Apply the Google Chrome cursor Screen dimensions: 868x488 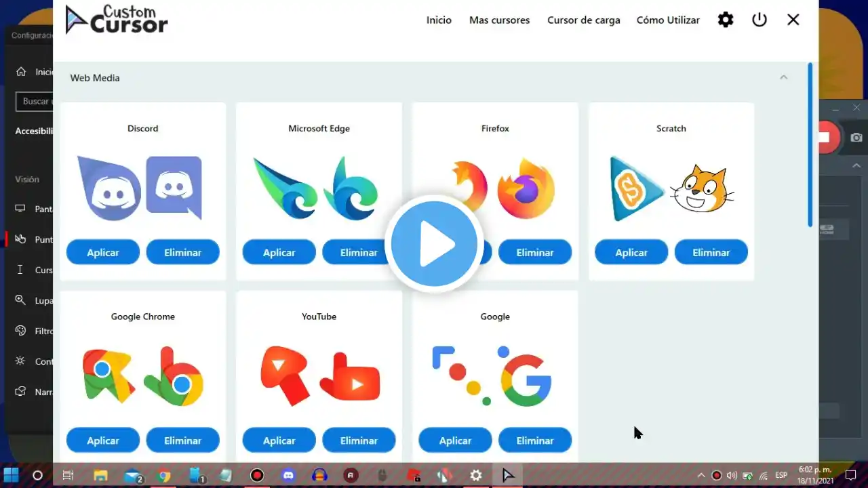(x=103, y=441)
